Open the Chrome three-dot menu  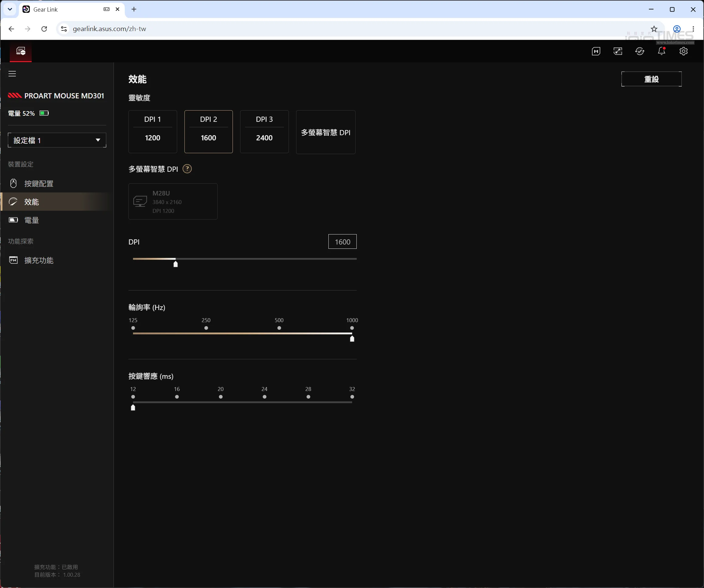[693, 29]
